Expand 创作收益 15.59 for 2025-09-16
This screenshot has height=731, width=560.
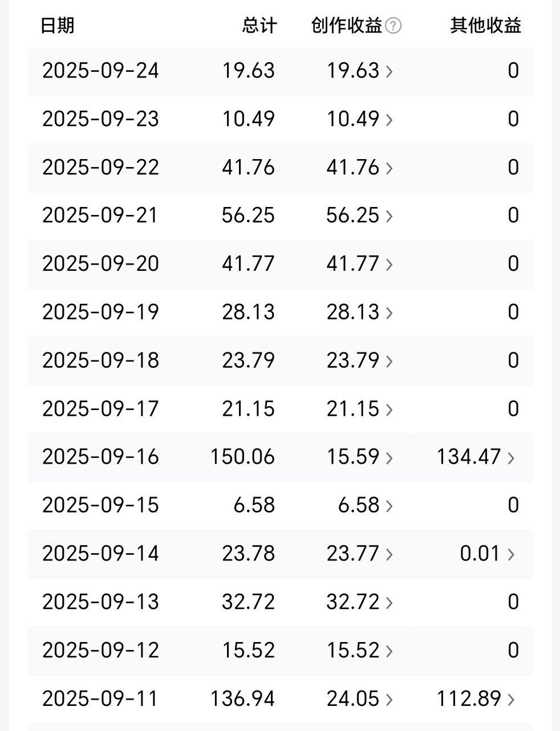pyautogui.click(x=389, y=458)
